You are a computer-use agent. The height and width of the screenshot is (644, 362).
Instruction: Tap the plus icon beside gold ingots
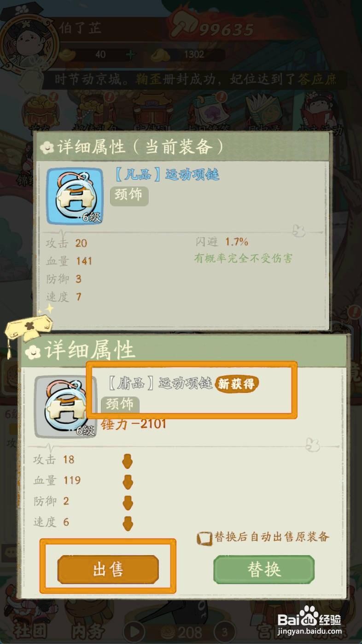[x=131, y=54]
